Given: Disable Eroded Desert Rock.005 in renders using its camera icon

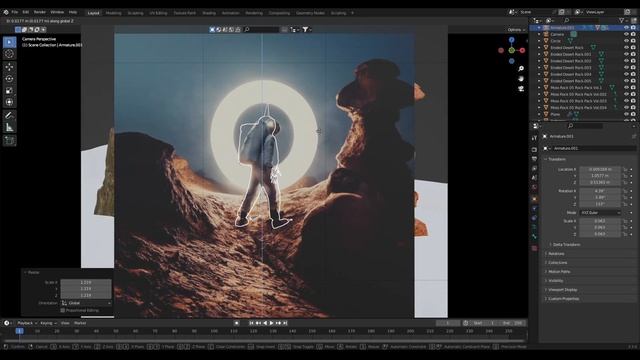Looking at the screenshot, I should coord(633,81).
